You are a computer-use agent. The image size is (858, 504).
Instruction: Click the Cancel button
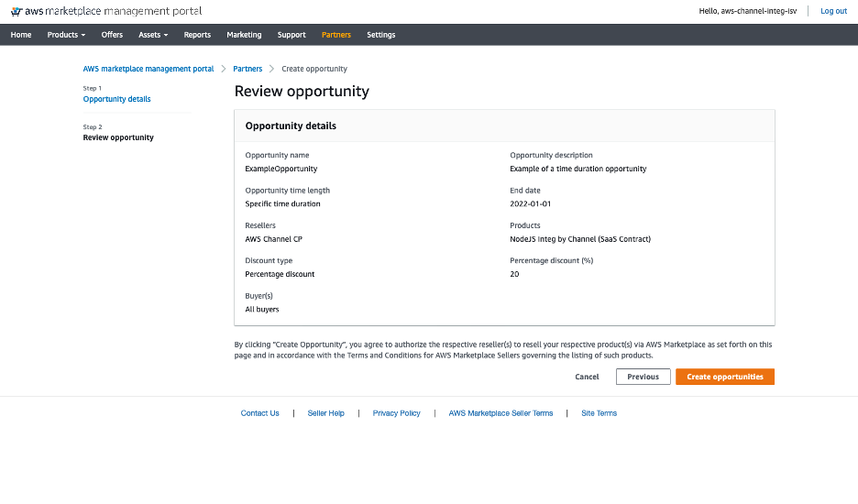[x=588, y=377]
